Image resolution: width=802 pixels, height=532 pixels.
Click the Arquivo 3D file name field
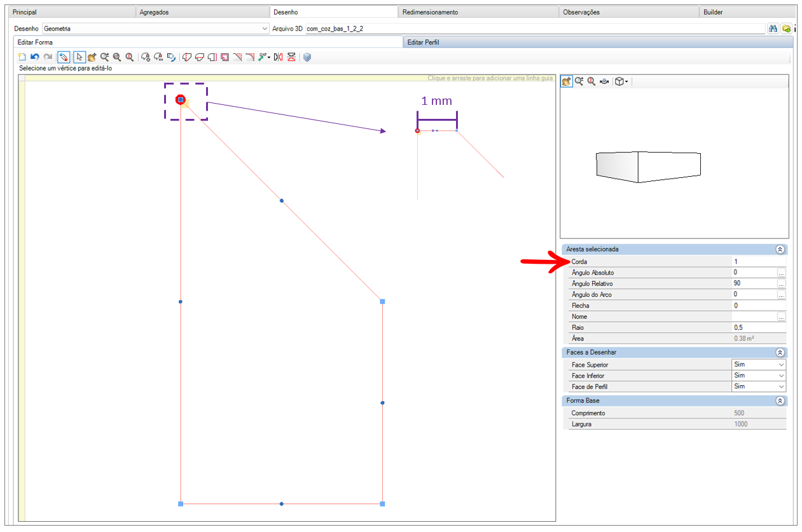(534, 29)
